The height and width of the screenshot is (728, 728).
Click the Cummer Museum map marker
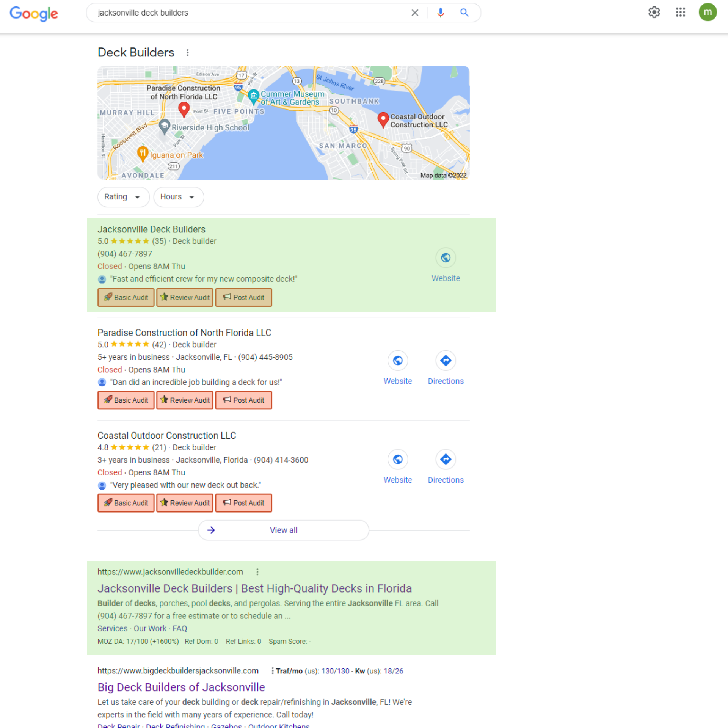[254, 96]
